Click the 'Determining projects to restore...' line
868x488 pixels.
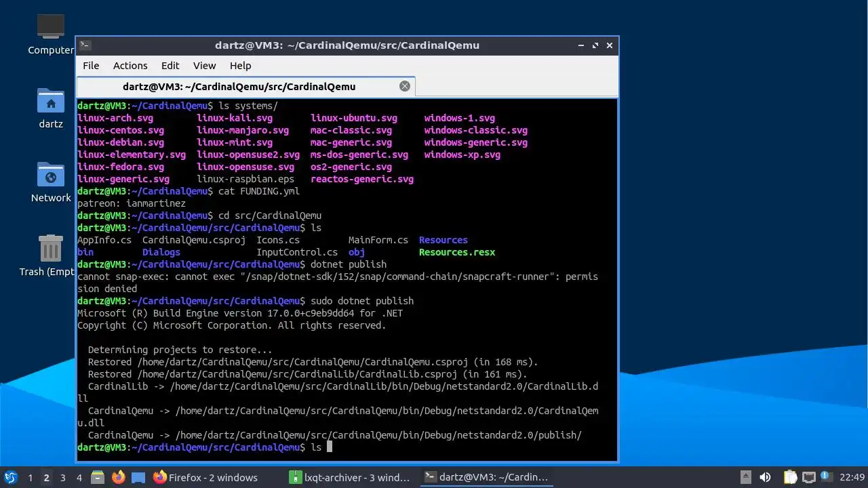pos(180,350)
